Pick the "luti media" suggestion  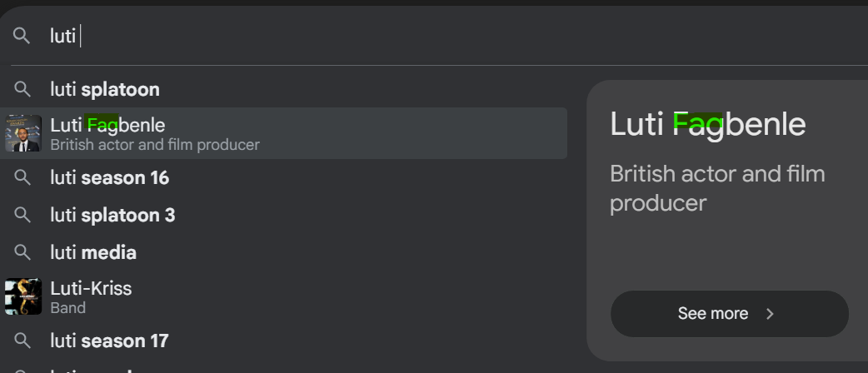click(93, 252)
